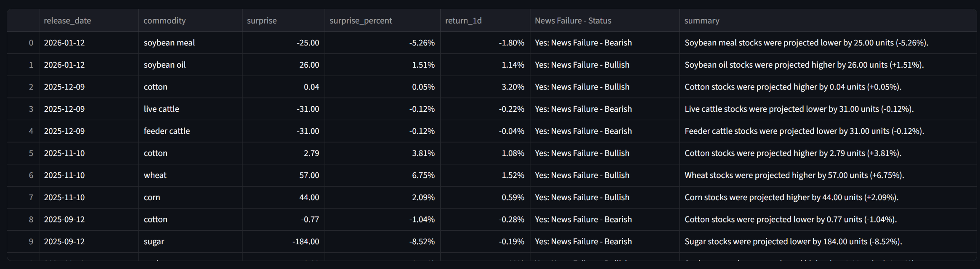Click the 3.20% return_1d cell
Screen dimensions: 980x269
tap(513, 87)
